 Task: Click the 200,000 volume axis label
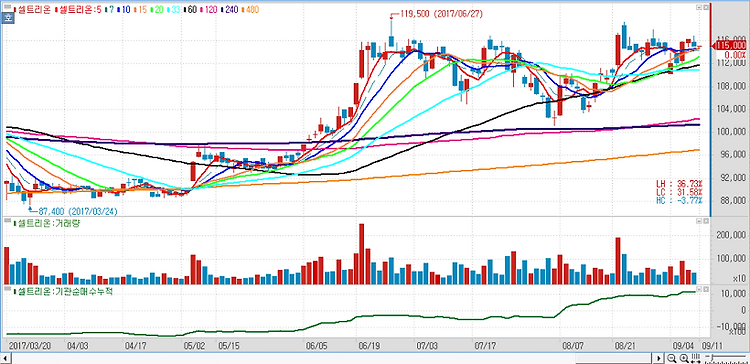(730, 235)
